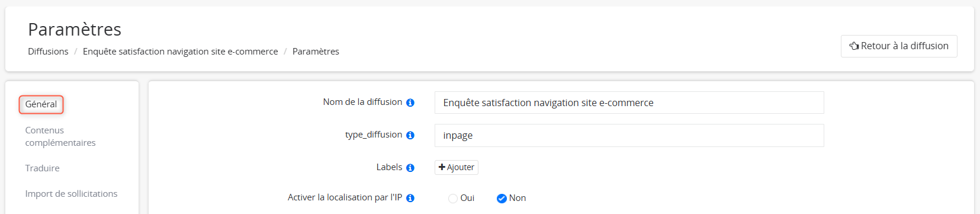Screen dimensions: 980x214
Task: Click the Retour à la diffusion button
Action: (899, 46)
